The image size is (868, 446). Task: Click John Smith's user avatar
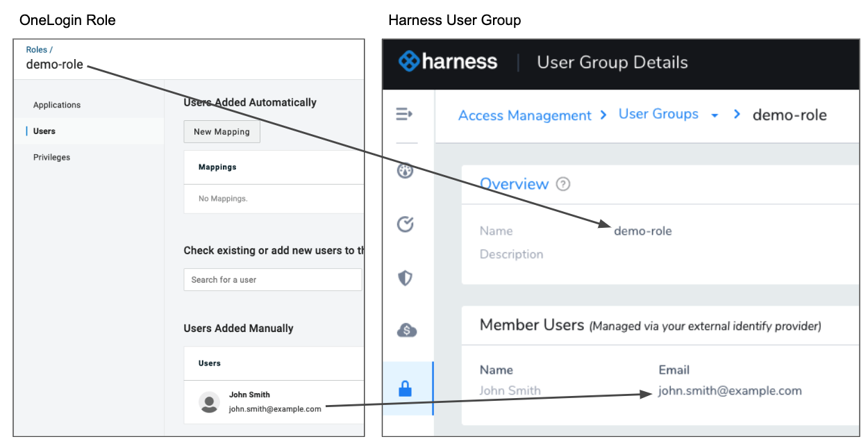point(209,402)
